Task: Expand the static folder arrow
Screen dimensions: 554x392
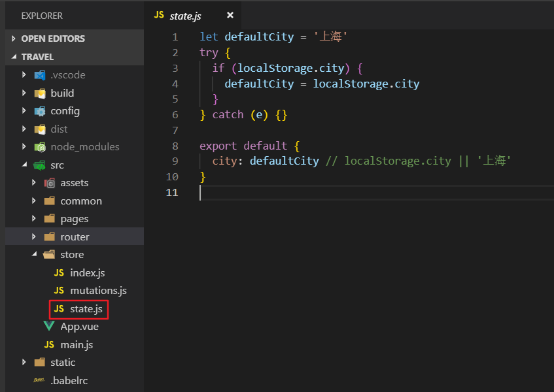Action: [24, 362]
